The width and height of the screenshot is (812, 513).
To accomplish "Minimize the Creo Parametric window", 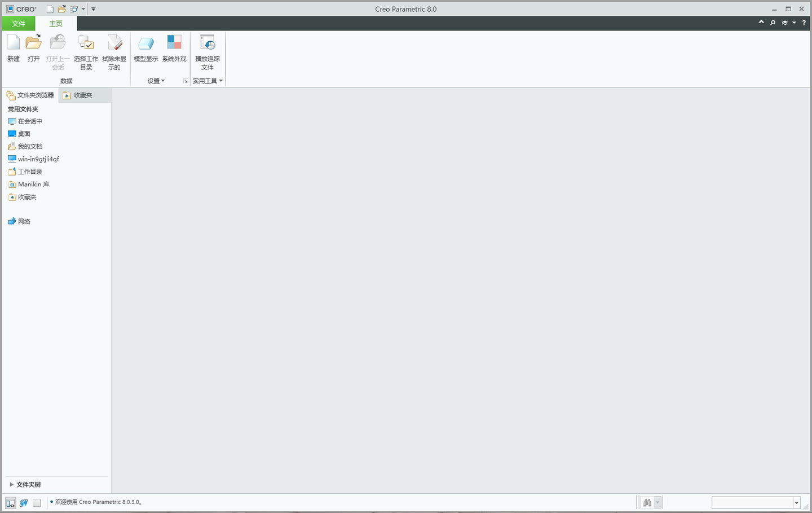I will (774, 9).
